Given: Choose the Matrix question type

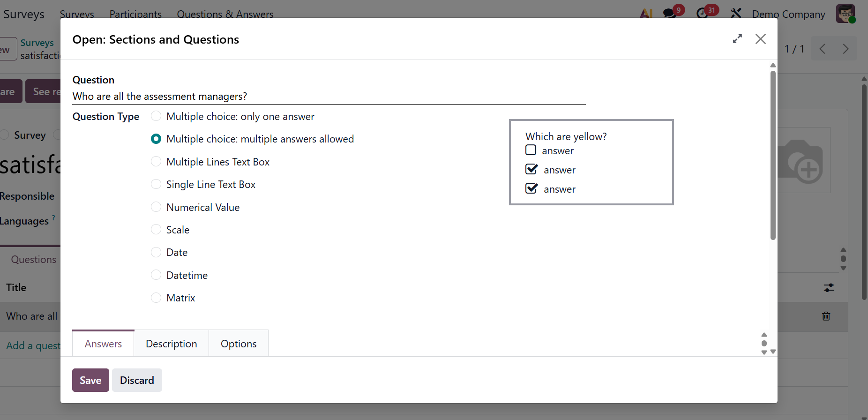Looking at the screenshot, I should [156, 298].
